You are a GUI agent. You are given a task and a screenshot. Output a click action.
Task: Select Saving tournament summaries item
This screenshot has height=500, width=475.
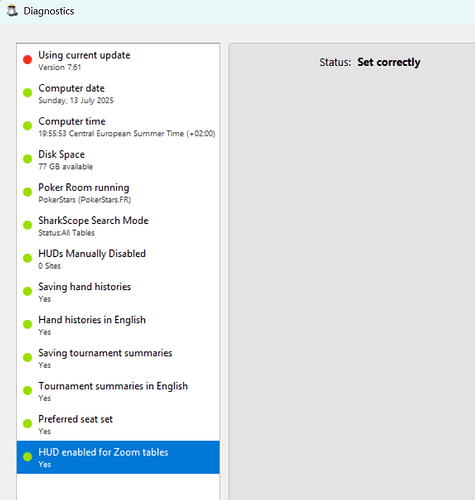pyautogui.click(x=118, y=358)
